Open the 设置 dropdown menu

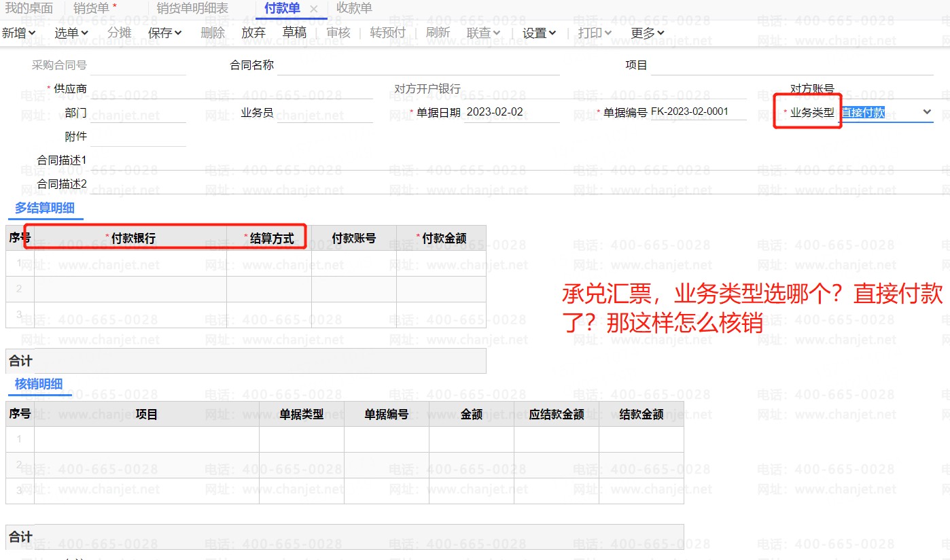point(539,33)
